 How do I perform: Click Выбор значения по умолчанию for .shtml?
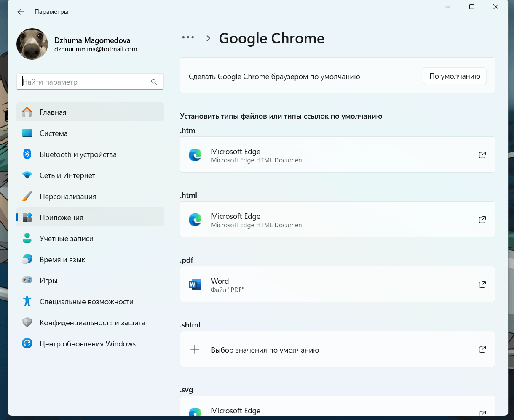click(337, 349)
